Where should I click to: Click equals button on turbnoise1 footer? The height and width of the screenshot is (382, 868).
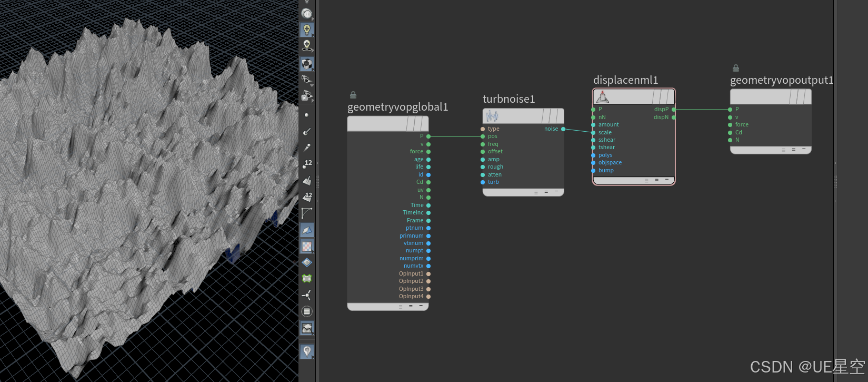click(x=546, y=192)
